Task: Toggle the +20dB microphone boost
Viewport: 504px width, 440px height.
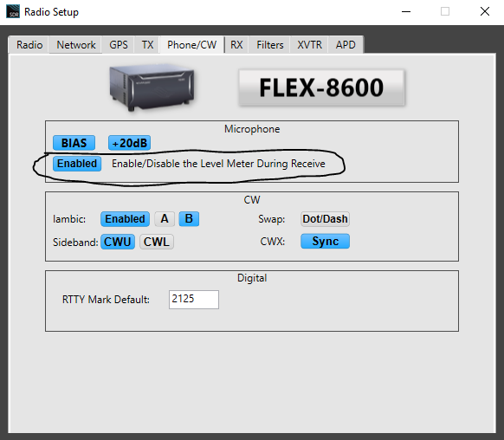Action: (x=129, y=143)
